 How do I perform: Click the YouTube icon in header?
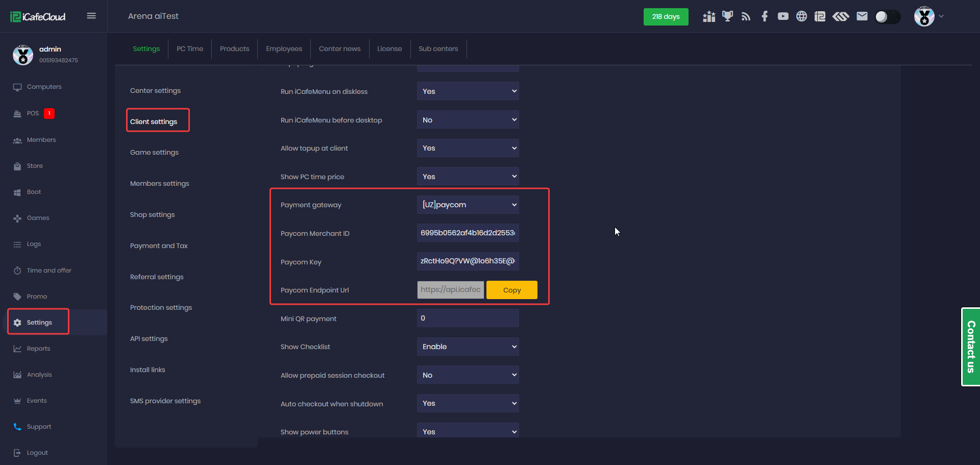[x=783, y=16]
